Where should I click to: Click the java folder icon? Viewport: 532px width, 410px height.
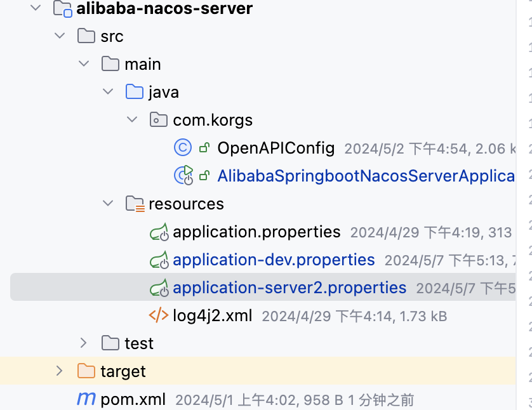coord(134,91)
